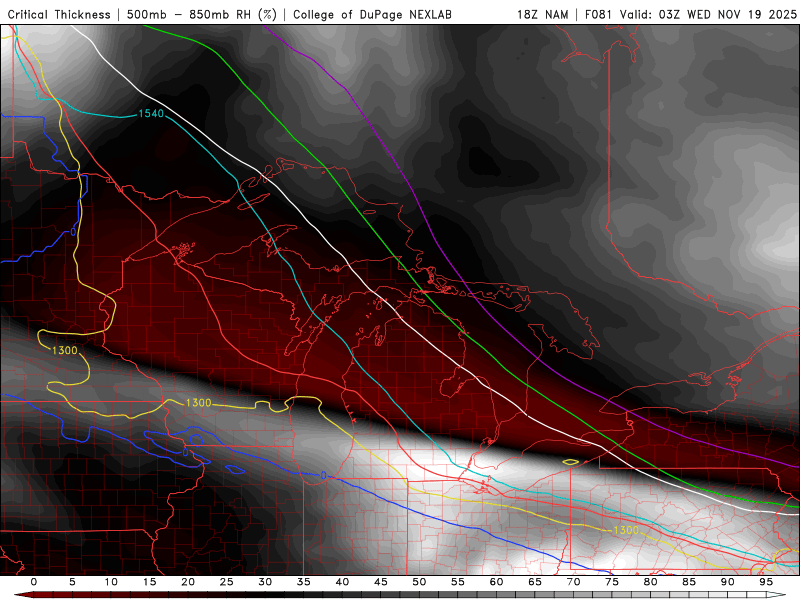Click the '18Z NAM' model run label
This screenshot has width=800, height=600.
[x=542, y=14]
